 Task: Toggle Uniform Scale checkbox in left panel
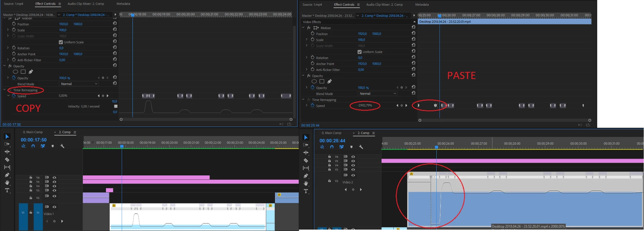point(61,42)
